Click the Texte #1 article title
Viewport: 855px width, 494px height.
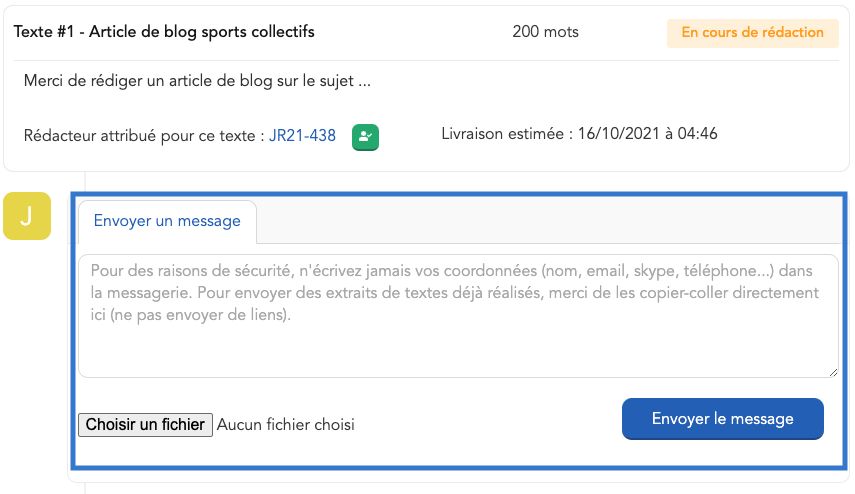click(x=164, y=32)
